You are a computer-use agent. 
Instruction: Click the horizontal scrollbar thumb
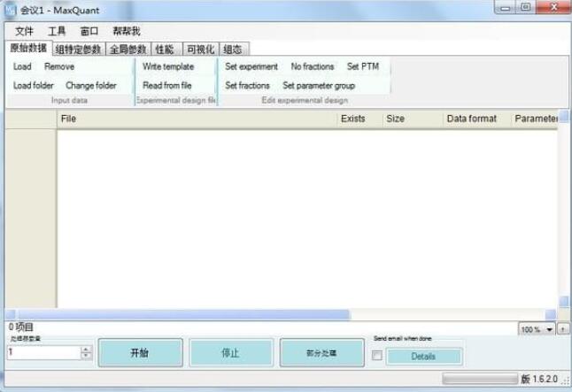[x=184, y=314]
